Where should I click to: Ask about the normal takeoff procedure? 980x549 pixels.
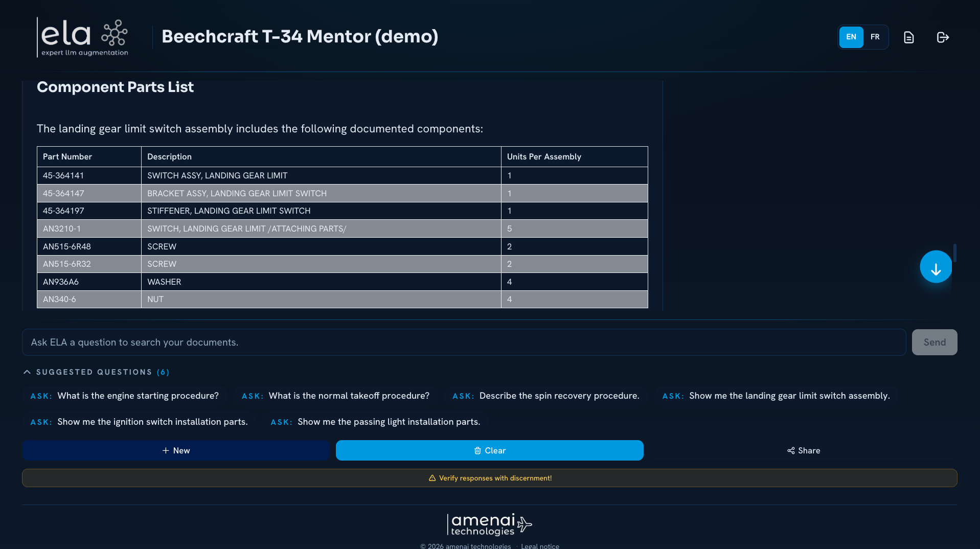[336, 396]
